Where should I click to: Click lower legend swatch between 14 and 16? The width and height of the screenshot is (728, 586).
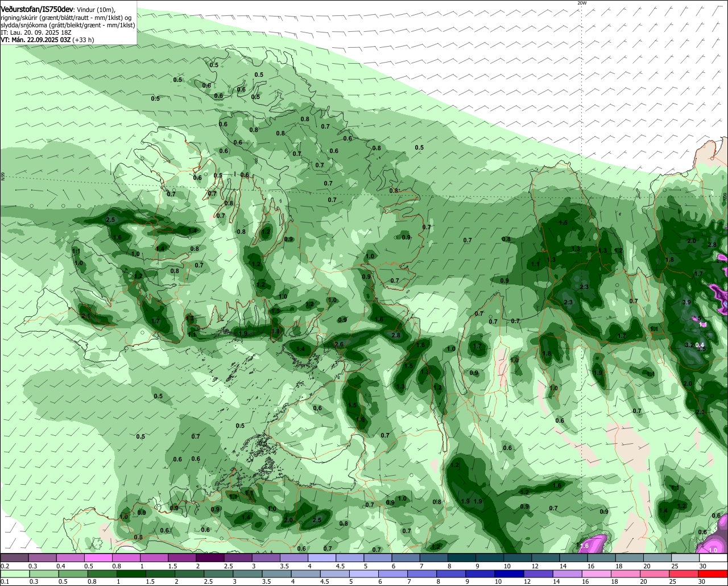tap(568, 573)
